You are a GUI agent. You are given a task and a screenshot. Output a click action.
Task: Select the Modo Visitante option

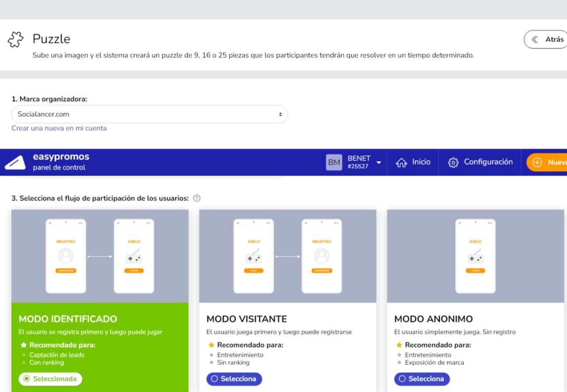tap(234, 379)
